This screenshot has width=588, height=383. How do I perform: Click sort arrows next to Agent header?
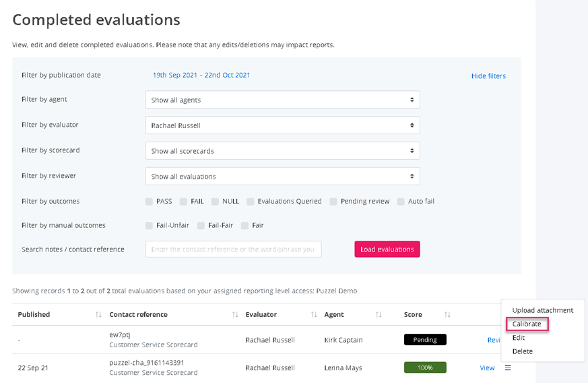pos(379,315)
